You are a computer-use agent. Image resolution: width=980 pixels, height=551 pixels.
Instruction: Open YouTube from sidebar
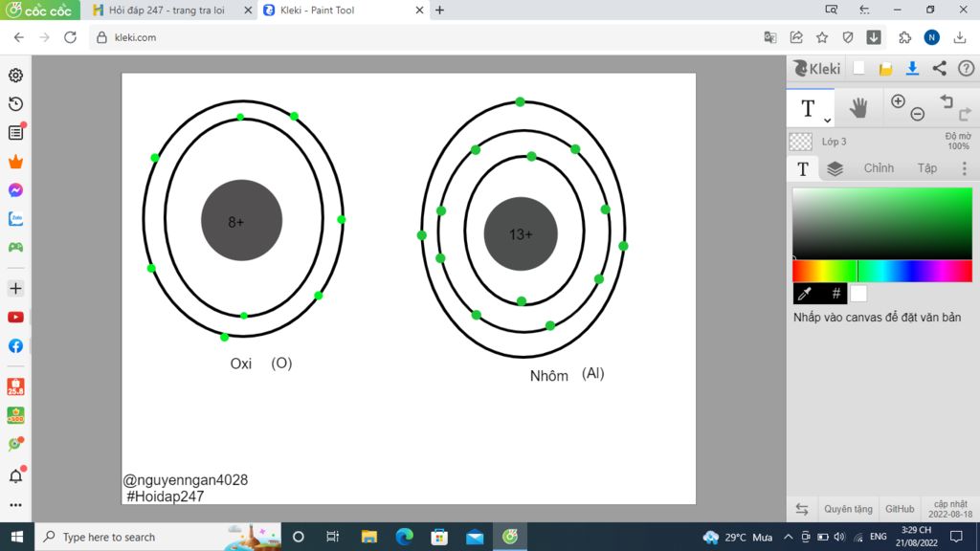[x=15, y=318]
